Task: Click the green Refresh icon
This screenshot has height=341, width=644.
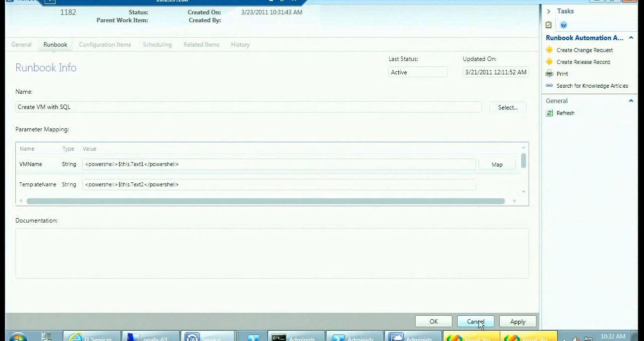Action: (549, 113)
